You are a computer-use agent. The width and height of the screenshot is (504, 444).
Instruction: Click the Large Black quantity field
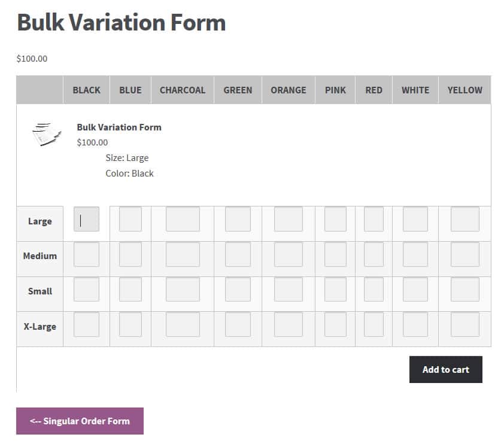(86, 220)
